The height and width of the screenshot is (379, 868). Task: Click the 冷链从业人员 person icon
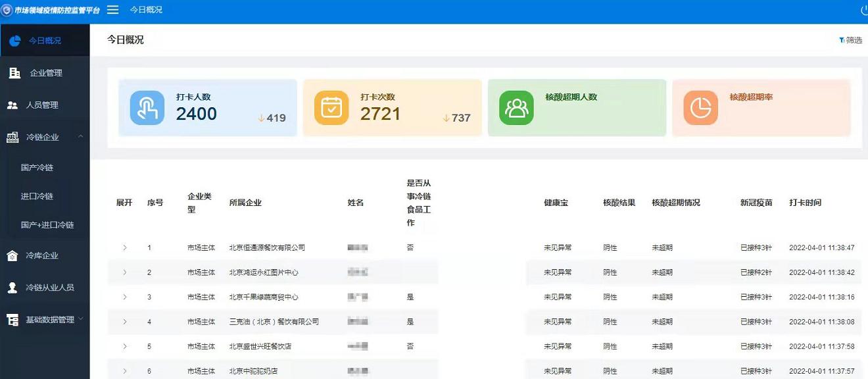12,288
